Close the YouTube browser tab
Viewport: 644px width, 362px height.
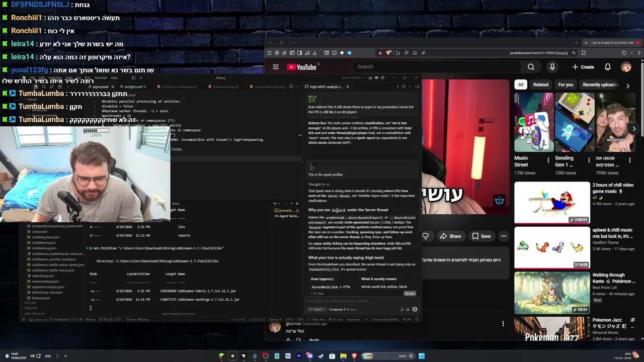585,43
